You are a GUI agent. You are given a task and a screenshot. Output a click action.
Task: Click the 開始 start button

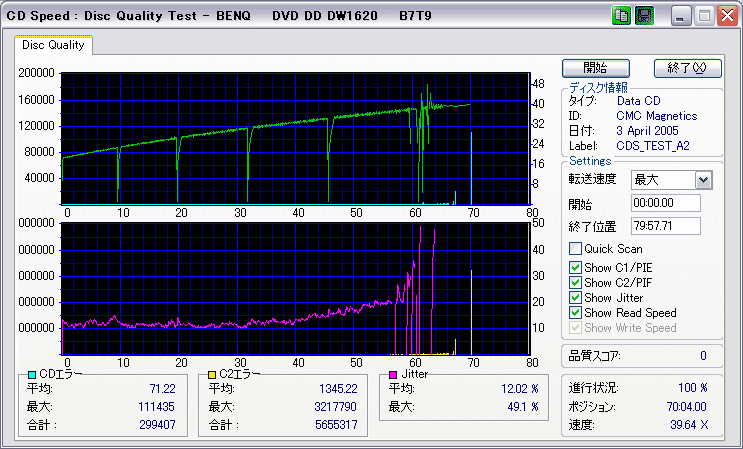click(x=596, y=68)
